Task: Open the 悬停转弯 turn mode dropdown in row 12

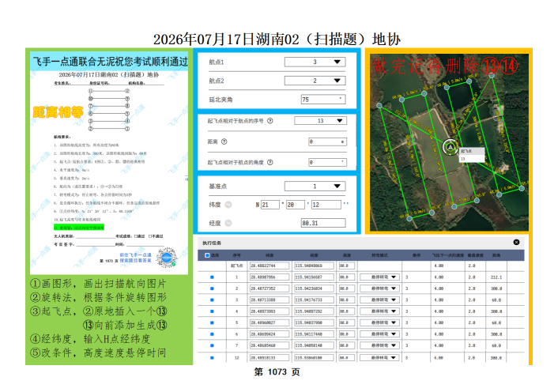Action: (x=380, y=358)
